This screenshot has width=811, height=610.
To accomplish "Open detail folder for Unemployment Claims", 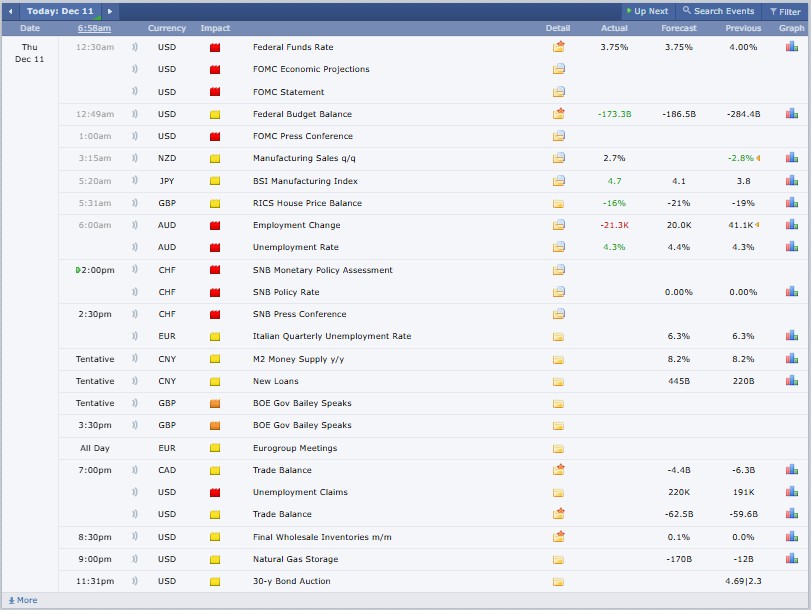I will click(558, 492).
